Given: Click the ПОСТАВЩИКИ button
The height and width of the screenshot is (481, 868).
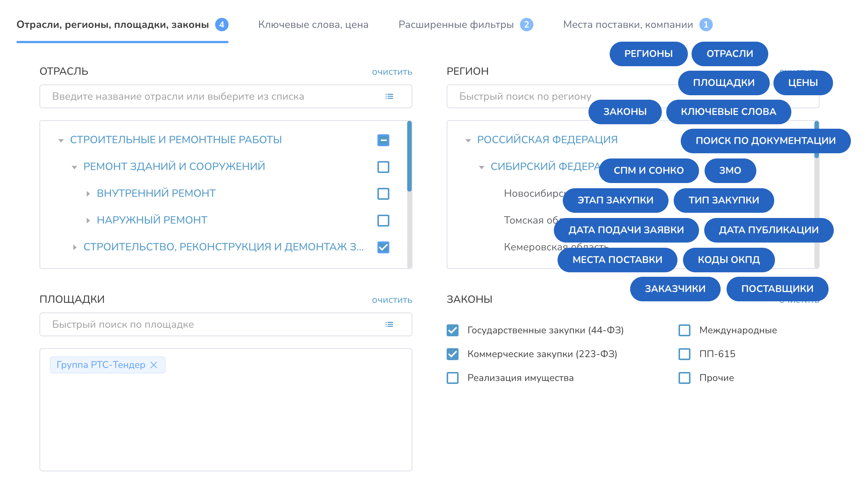Looking at the screenshot, I should 777,289.
